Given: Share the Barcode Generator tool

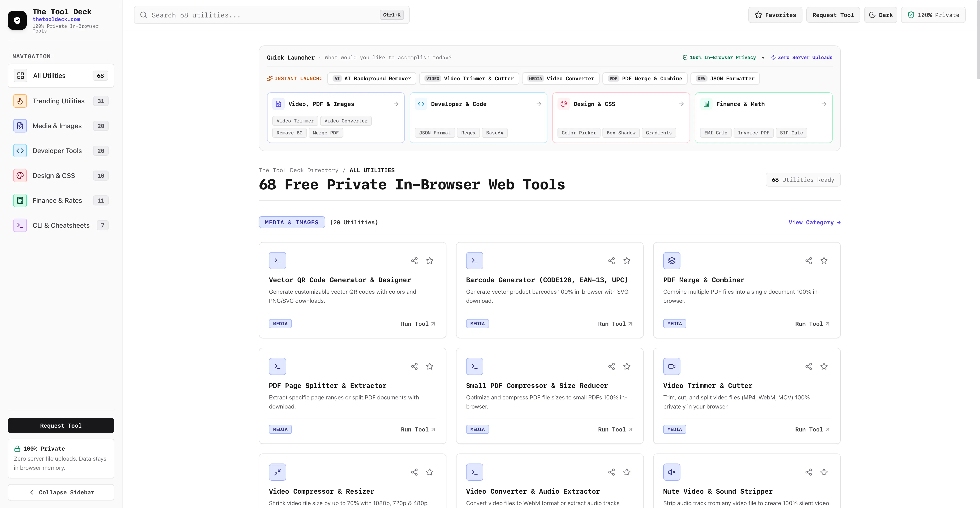Looking at the screenshot, I should coord(611,260).
